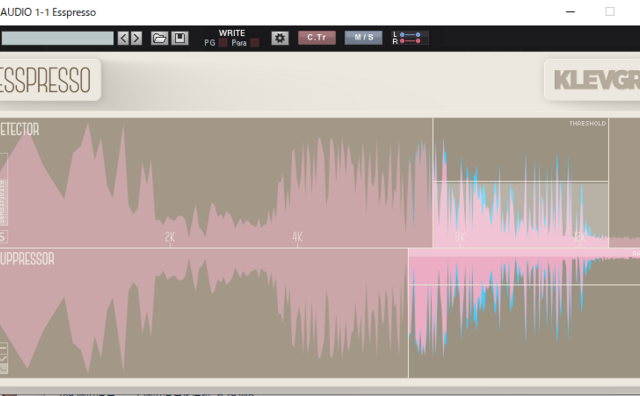This screenshot has height=396, width=640.
Task: Click the detector threshold horizontal line
Action: 521,181
